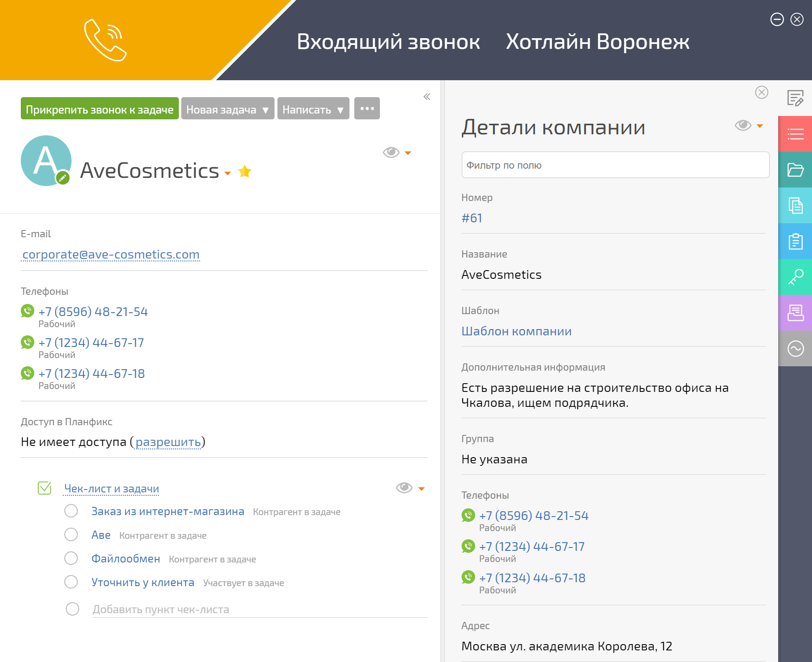
Task: Click phone icon beside +7 (1234) 44-67-18 in left panel
Action: [x=28, y=373]
